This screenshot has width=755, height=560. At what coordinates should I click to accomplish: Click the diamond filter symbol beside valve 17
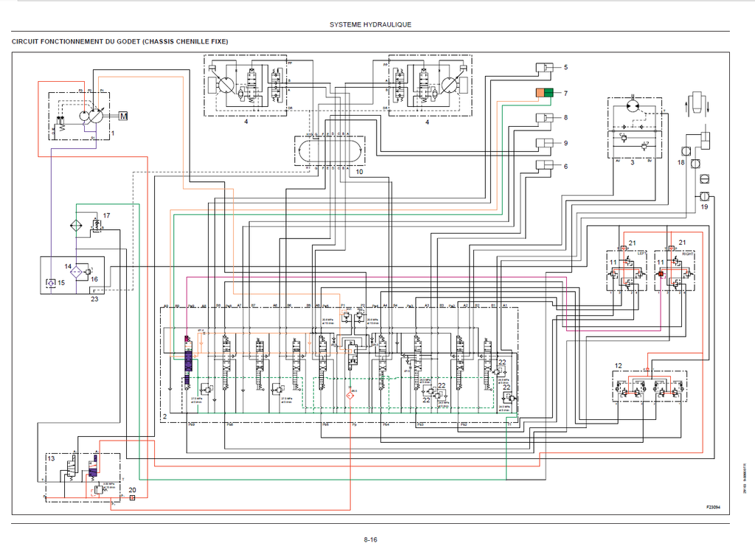pos(76,225)
